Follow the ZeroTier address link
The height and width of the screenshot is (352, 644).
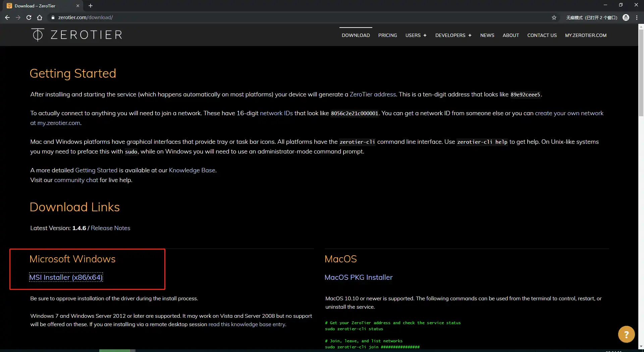[373, 94]
